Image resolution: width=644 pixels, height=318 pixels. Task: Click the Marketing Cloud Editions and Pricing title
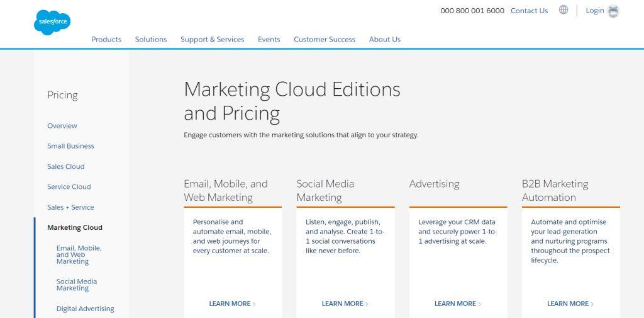(x=292, y=101)
